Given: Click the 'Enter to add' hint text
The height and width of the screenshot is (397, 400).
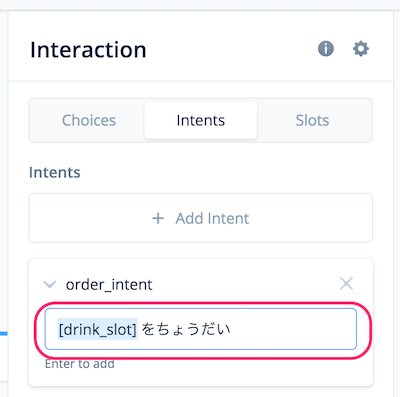Looking at the screenshot, I should pos(80,364).
